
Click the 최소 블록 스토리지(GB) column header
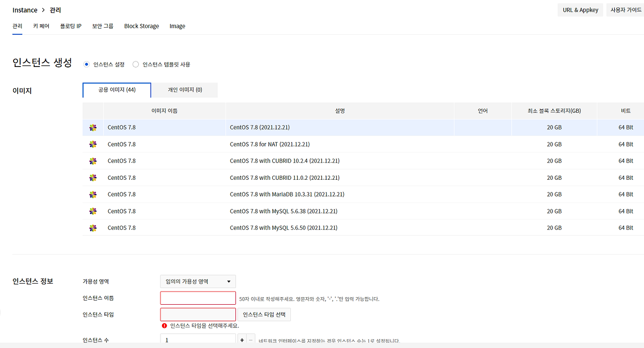click(554, 111)
